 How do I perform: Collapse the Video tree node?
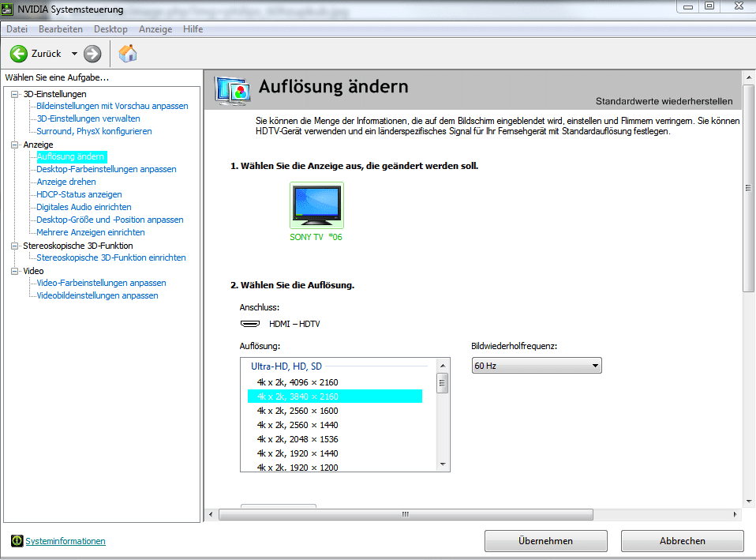[x=15, y=271]
